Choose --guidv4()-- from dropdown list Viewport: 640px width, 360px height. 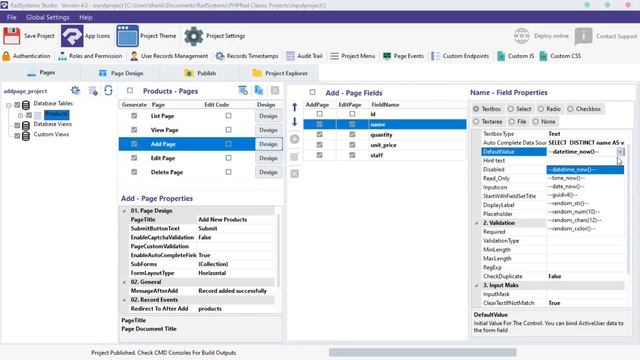coord(585,195)
